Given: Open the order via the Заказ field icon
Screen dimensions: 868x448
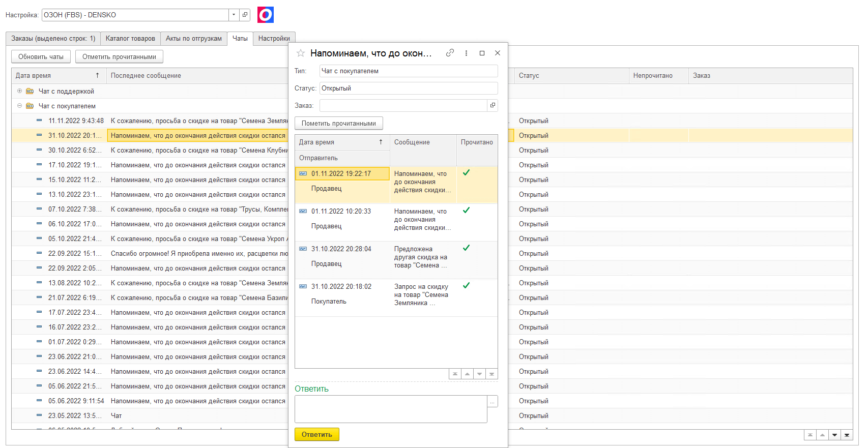Looking at the screenshot, I should tap(493, 106).
